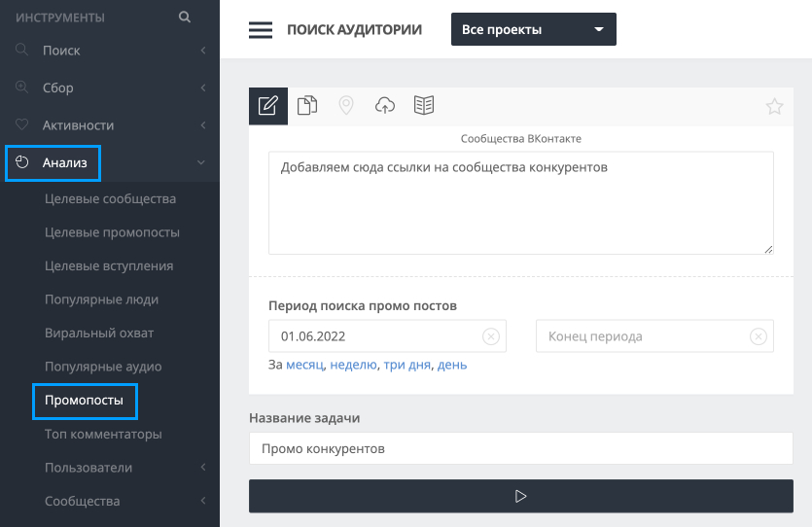812x527 pixels.
Task: Click the cloud upload tab icon
Action: [x=385, y=106]
